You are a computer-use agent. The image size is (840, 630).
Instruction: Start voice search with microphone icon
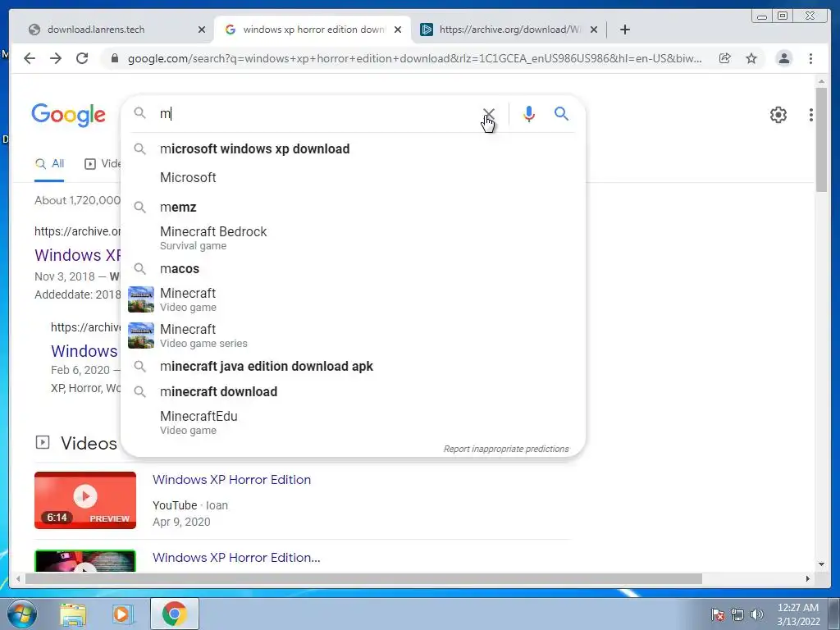point(529,113)
